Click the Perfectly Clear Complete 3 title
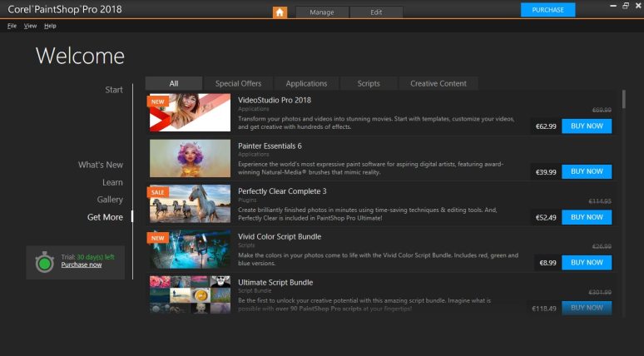The image size is (644, 356). (282, 191)
